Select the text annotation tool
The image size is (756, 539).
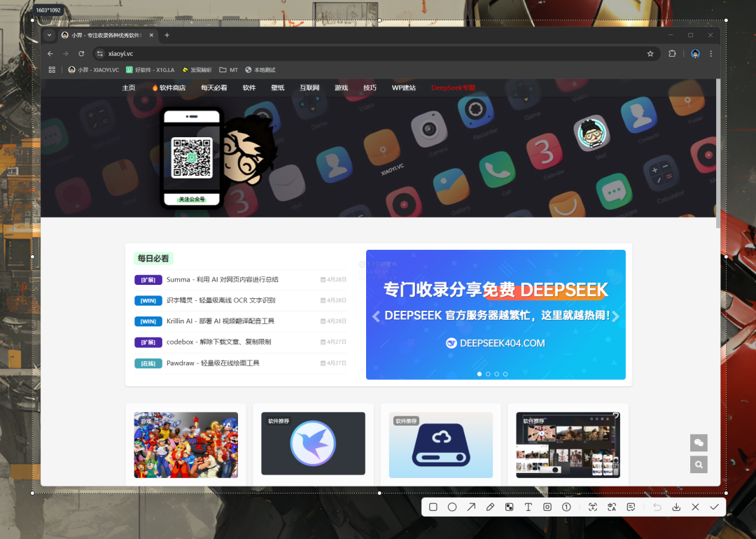(528, 507)
